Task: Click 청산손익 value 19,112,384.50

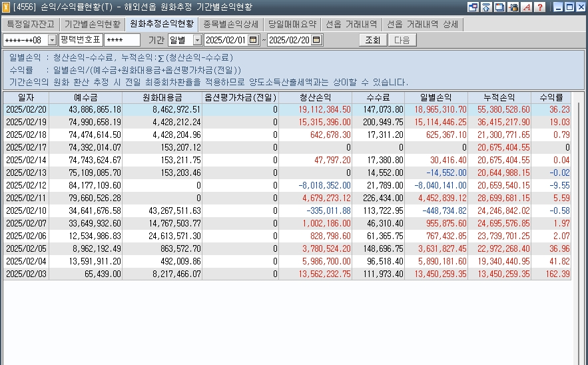Action: click(324, 109)
